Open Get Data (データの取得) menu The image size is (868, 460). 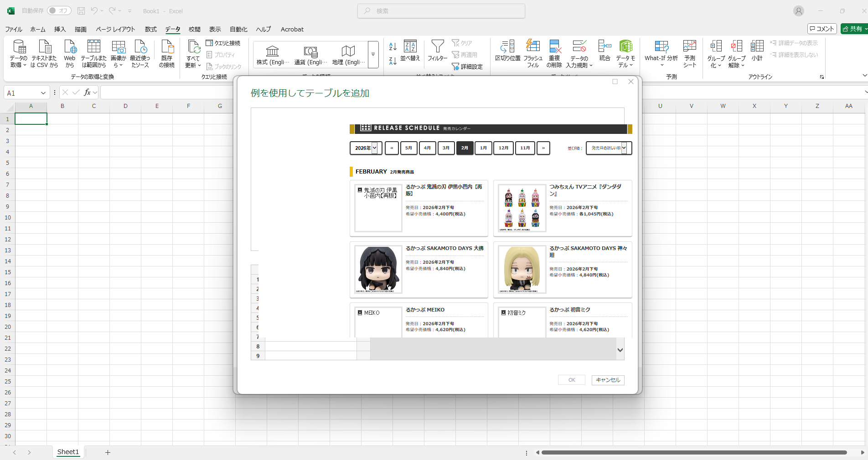click(19, 54)
